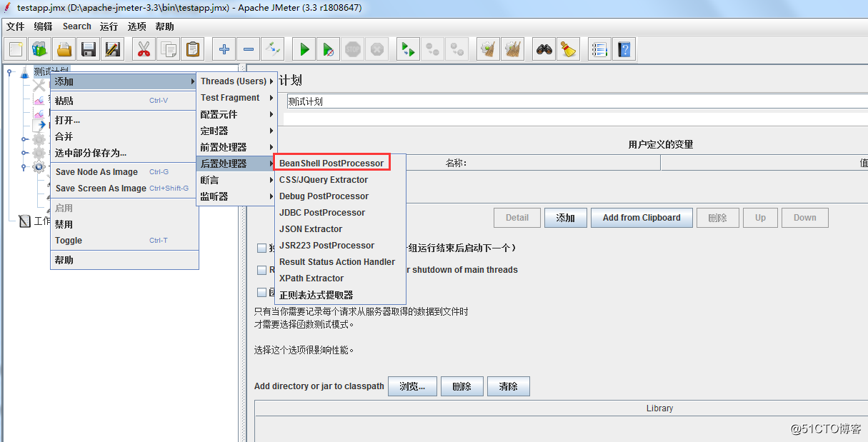Open the Templates toolbar icon
868x442 pixels.
pyautogui.click(x=40, y=49)
